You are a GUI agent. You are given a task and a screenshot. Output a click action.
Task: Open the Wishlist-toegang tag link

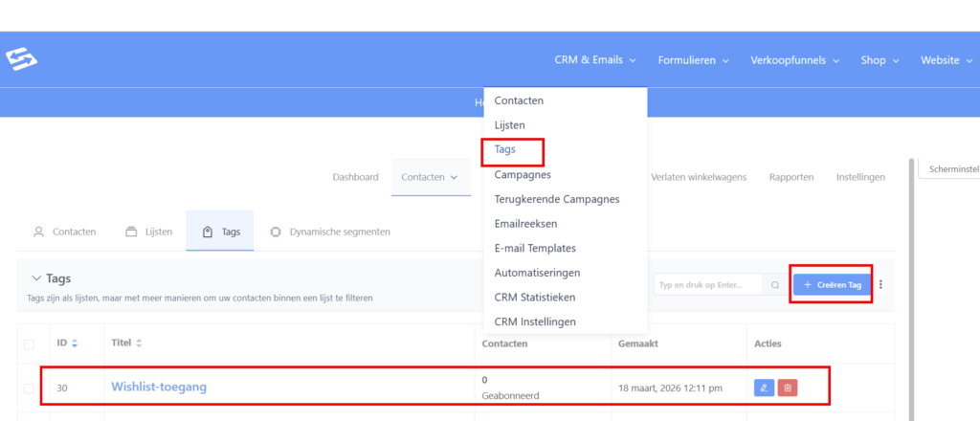(159, 388)
